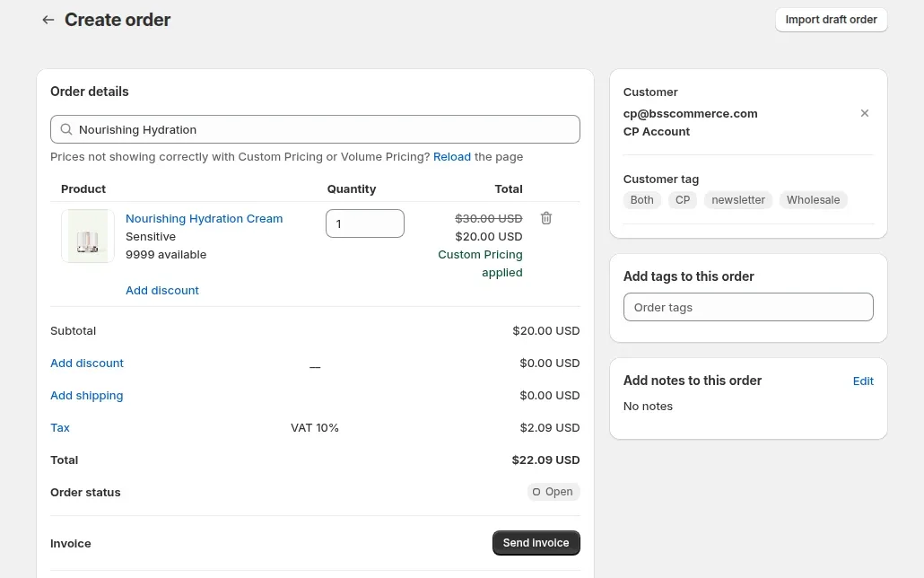Go back using the arrow beside Create order
924x578 pixels.
[x=48, y=20]
